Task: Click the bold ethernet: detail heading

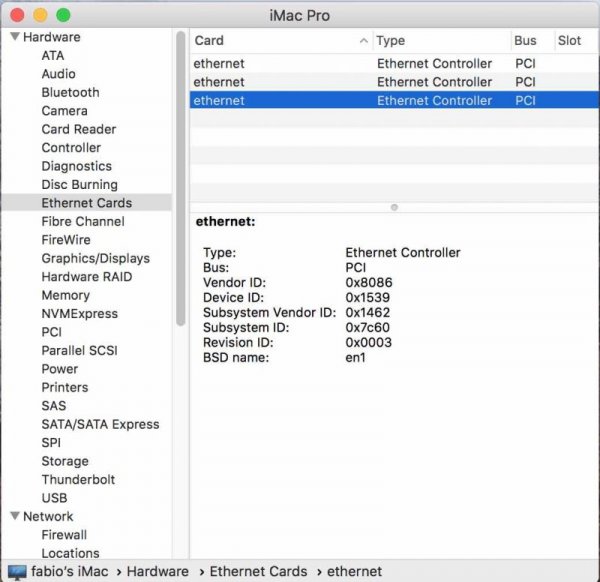Action: (225, 222)
